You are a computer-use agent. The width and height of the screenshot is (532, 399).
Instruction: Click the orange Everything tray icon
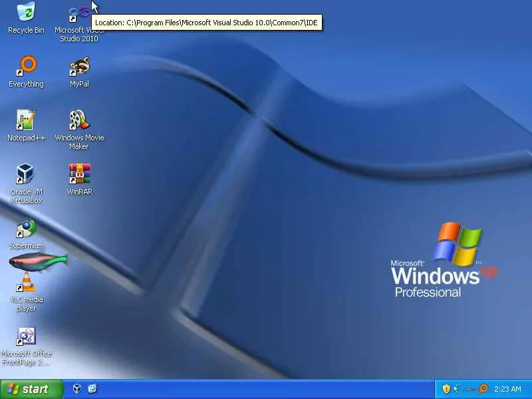483,389
